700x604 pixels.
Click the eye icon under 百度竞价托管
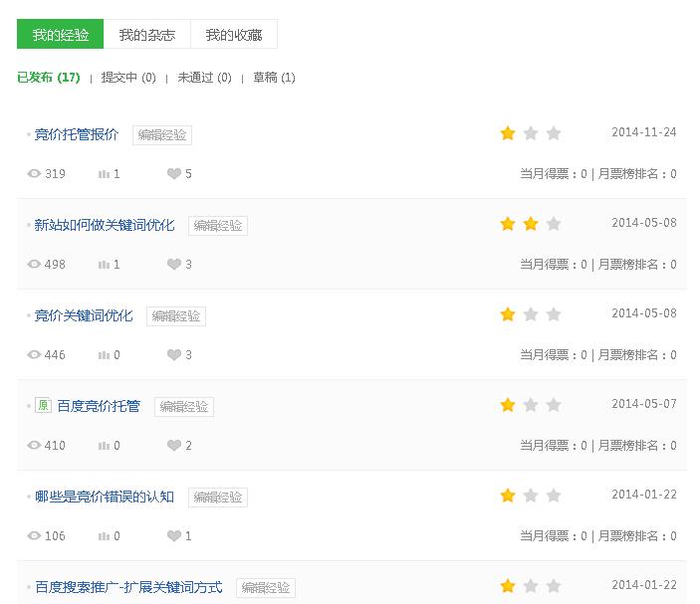pyautogui.click(x=34, y=446)
